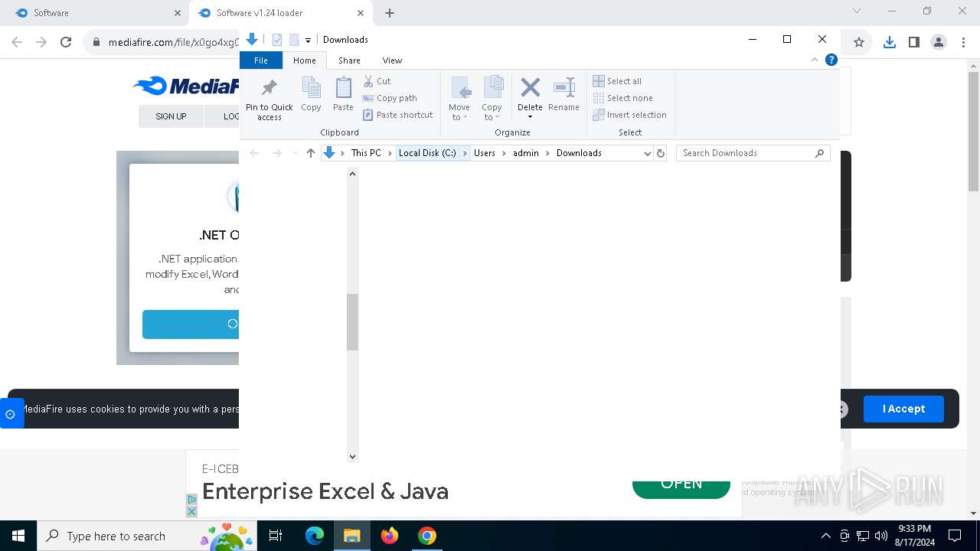Expand the This PC breadcrumb chevron
Image resolution: width=980 pixels, height=551 pixels.
(388, 153)
